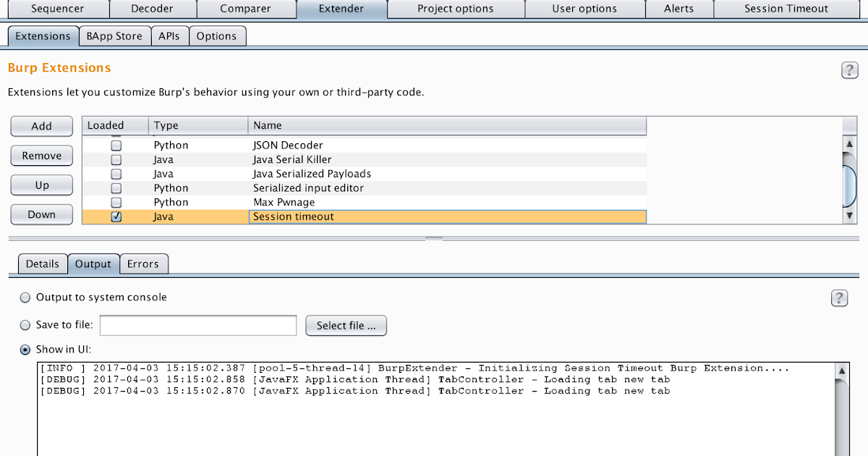Click the up arrow on extension list scrollbar
Screen dimensions: 868x456
point(849,143)
